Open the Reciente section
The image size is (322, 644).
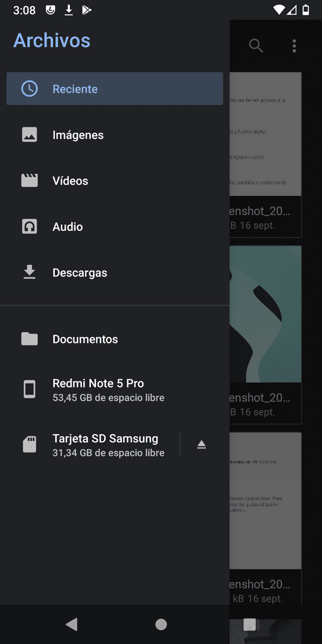(114, 89)
